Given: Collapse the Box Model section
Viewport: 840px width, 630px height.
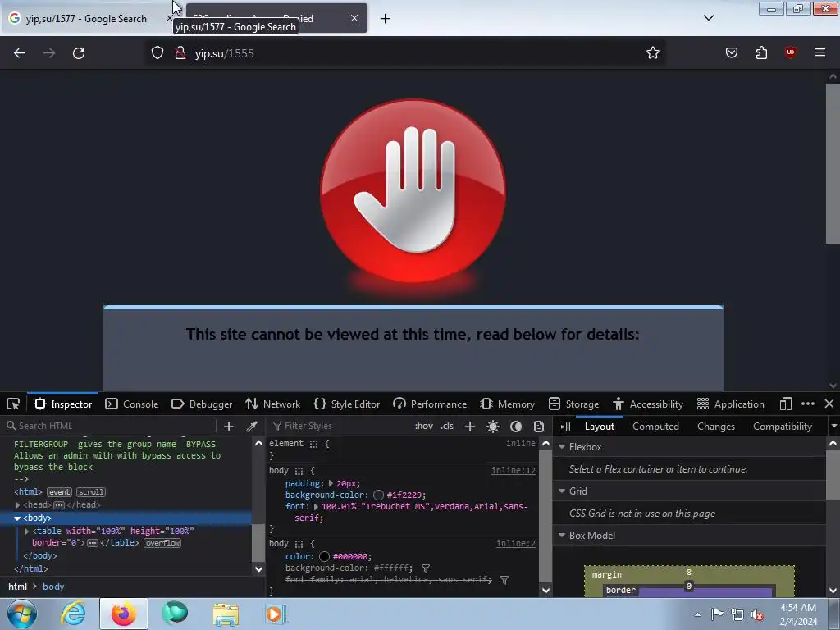Looking at the screenshot, I should (x=562, y=536).
